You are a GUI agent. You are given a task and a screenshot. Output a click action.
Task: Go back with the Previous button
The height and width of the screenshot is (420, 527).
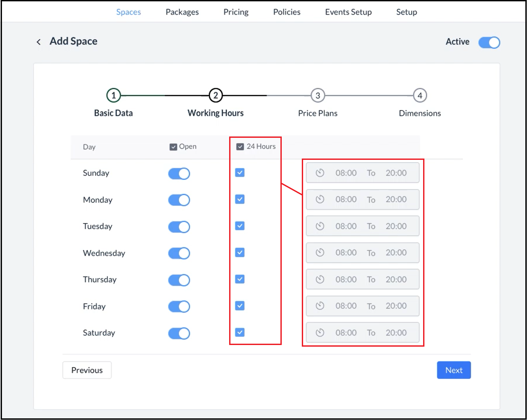pos(87,370)
